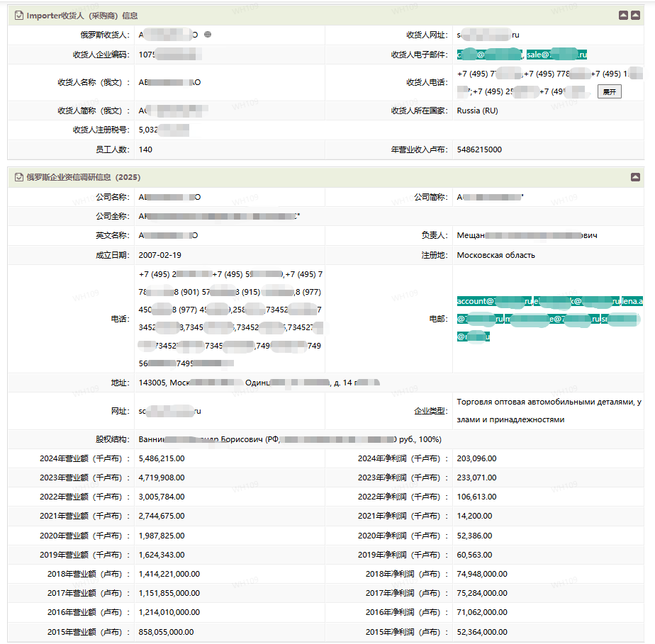Click the Importer收货人 section header icon
This screenshot has height=644, width=655.
pyautogui.click(x=20, y=16)
